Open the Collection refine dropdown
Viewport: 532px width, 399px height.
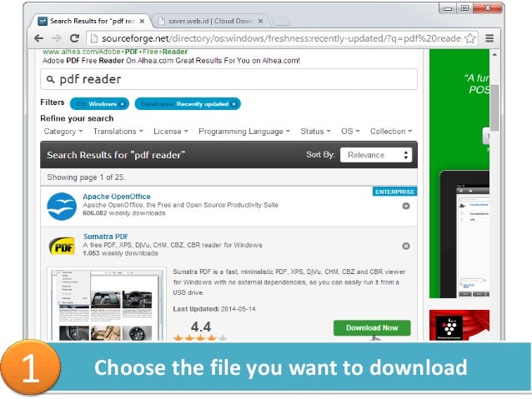(x=391, y=132)
